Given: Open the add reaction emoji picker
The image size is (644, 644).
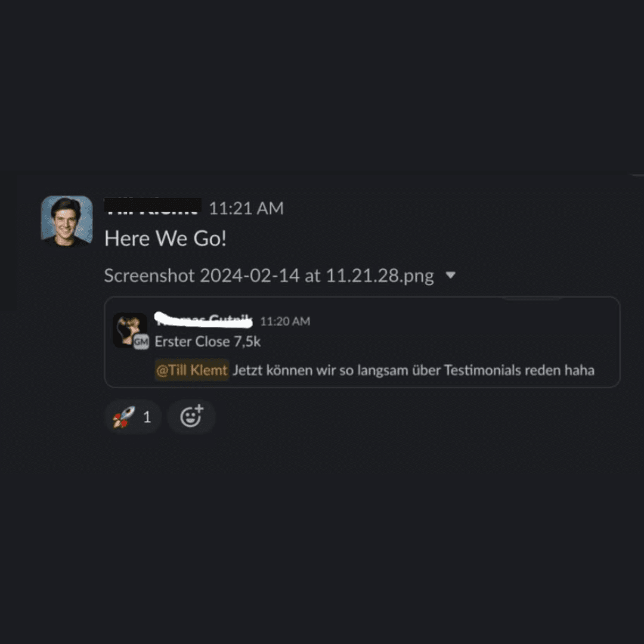Looking at the screenshot, I should pyautogui.click(x=191, y=417).
